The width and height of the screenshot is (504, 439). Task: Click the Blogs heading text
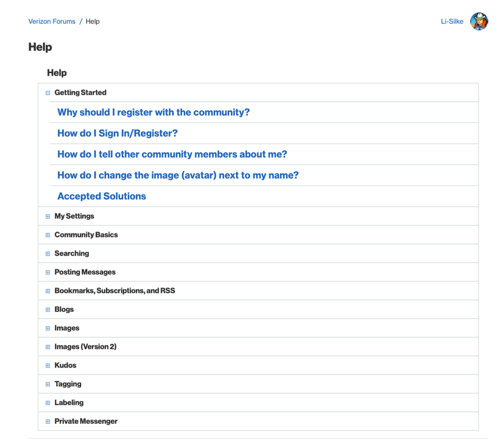(64, 309)
